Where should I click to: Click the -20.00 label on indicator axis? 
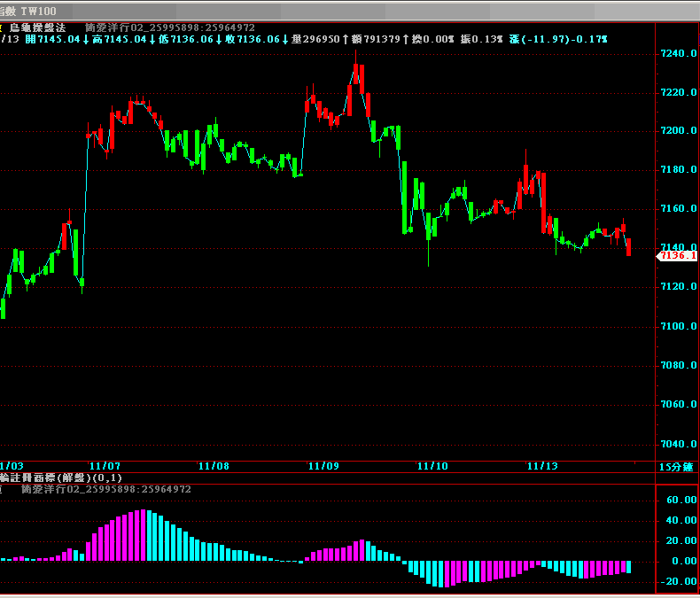677,582
